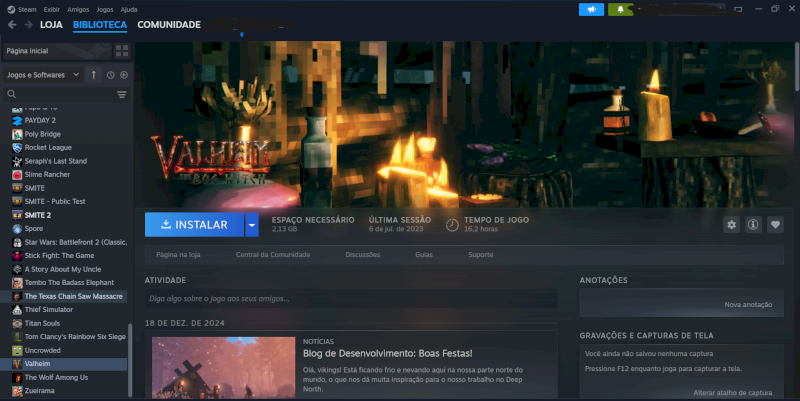Screen dimensions: 800x401
Task: Click the Titan Souls game icon
Action: 17,323
